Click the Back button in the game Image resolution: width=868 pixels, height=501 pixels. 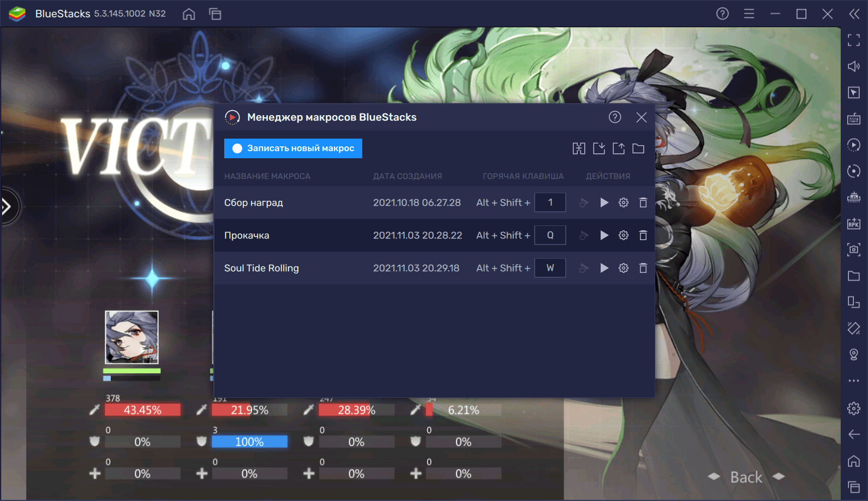pyautogui.click(x=746, y=477)
